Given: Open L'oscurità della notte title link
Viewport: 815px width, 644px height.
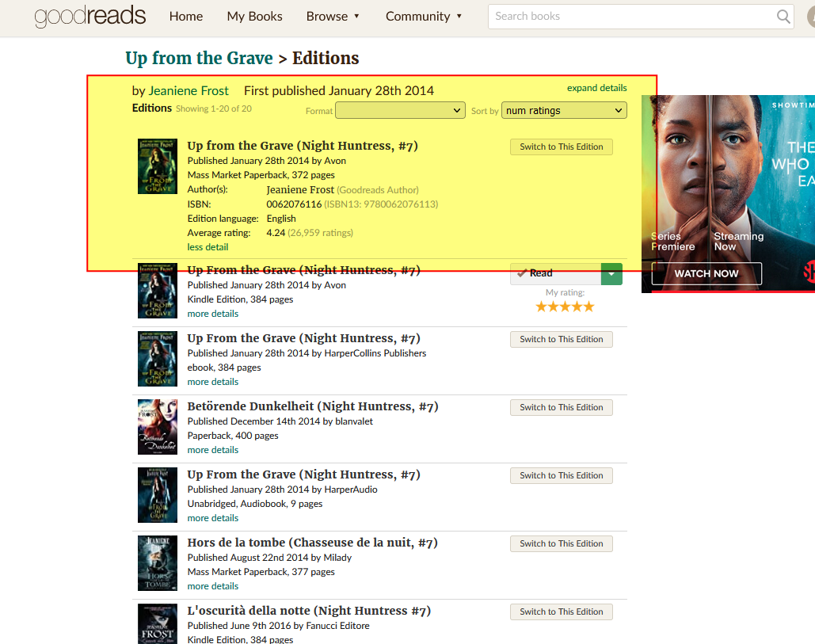Looking at the screenshot, I should click(x=309, y=610).
